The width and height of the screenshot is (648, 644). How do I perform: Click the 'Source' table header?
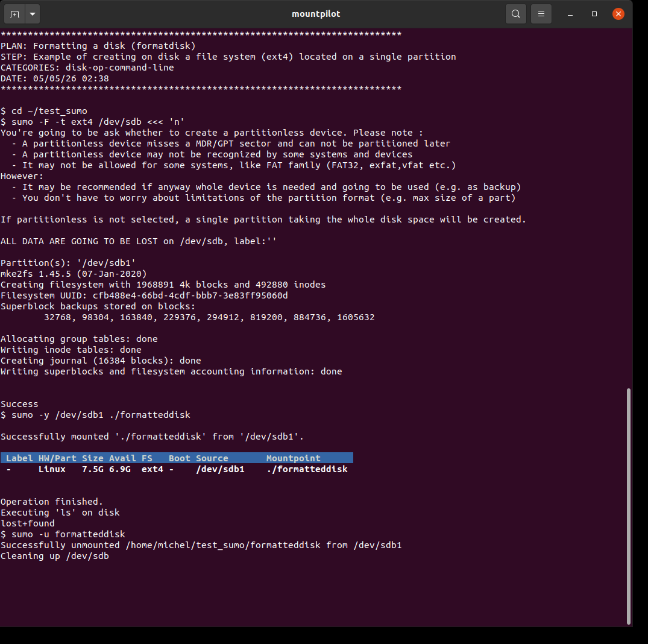point(212,458)
